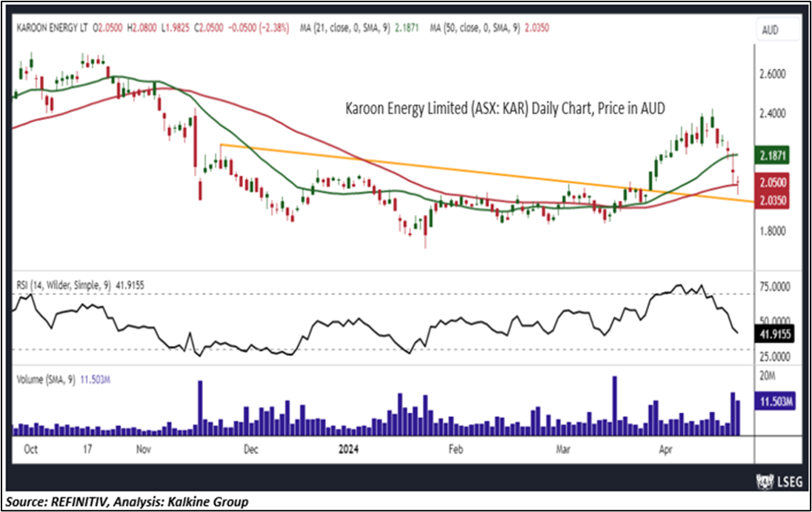Click the green 2.1871 price tag
812x512 pixels.
773,156
